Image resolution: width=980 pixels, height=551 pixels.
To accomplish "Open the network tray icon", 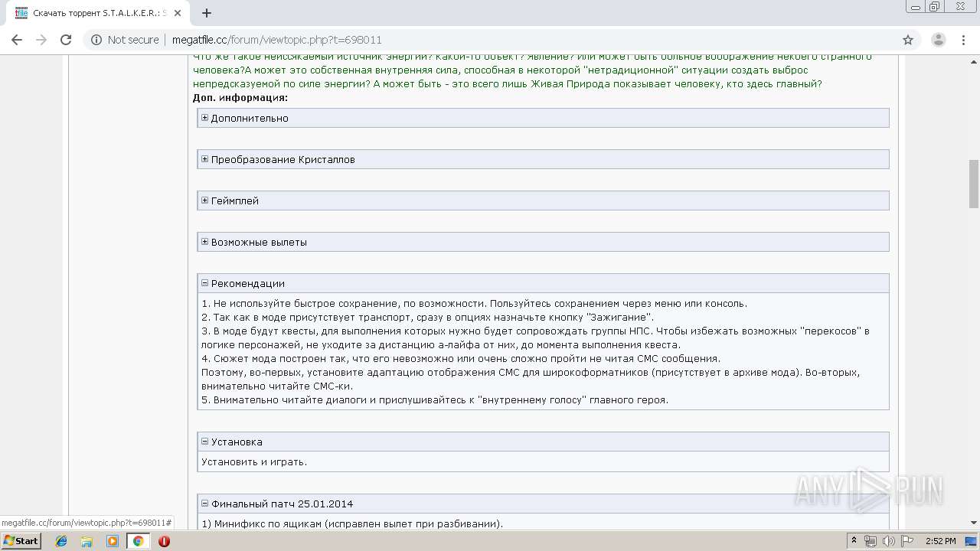I will pos(871,541).
